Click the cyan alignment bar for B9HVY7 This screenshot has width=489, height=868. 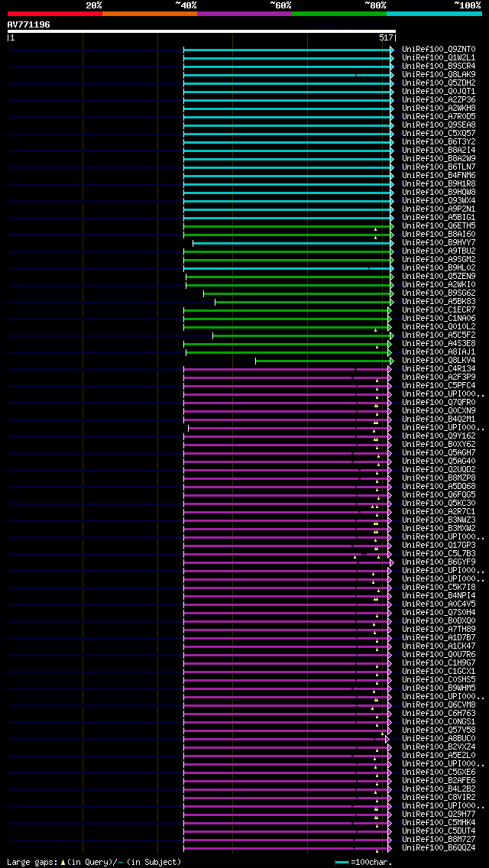click(x=292, y=243)
